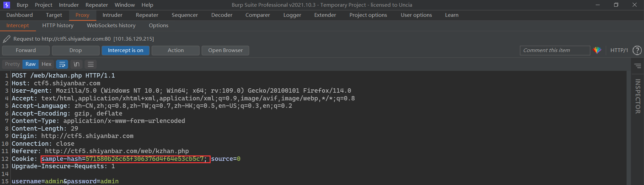This screenshot has height=185, width=644.
Task: Open the User options tab
Action: pyautogui.click(x=416, y=15)
